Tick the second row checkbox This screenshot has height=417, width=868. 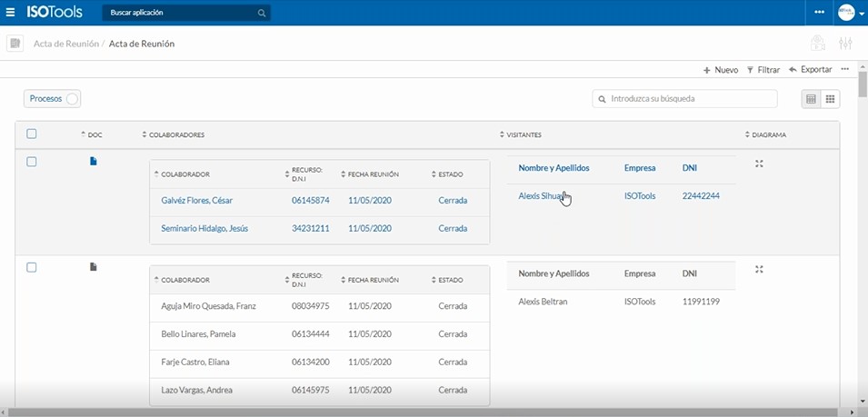point(32,267)
